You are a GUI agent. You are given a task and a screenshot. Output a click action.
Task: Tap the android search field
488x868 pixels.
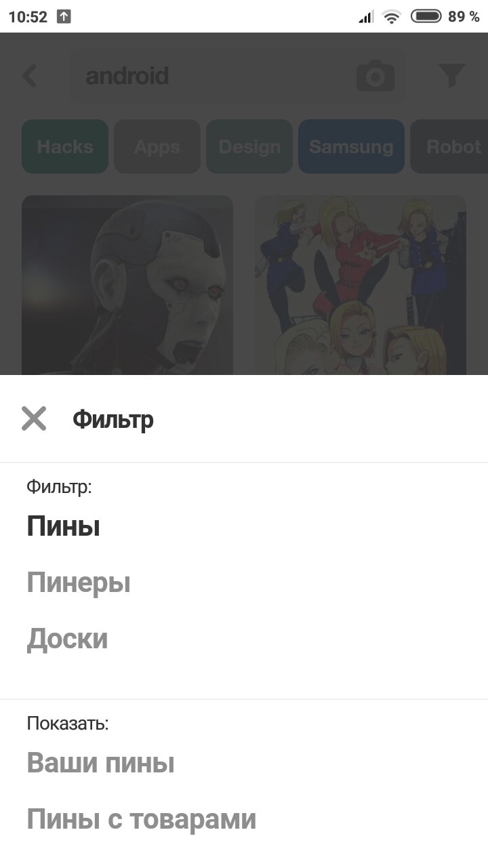(x=237, y=76)
